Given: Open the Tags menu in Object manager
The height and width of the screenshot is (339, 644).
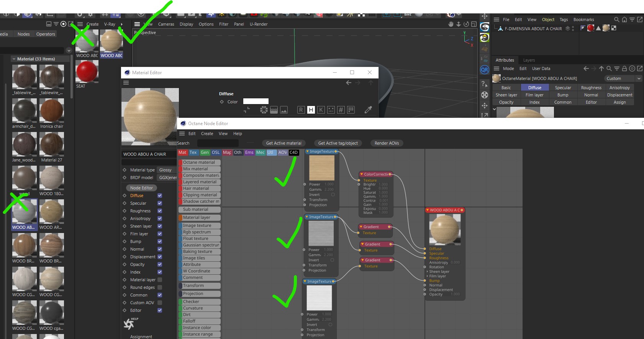Looking at the screenshot, I should 564,20.
